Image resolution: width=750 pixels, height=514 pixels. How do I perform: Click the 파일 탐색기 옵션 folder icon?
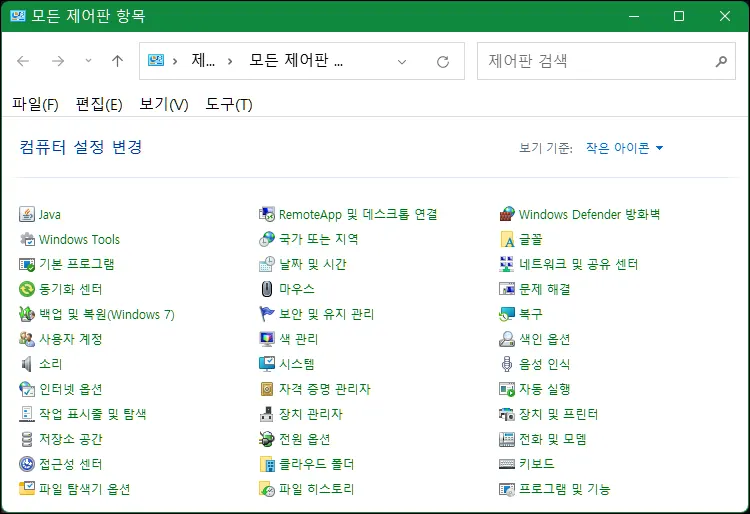pos(27,489)
